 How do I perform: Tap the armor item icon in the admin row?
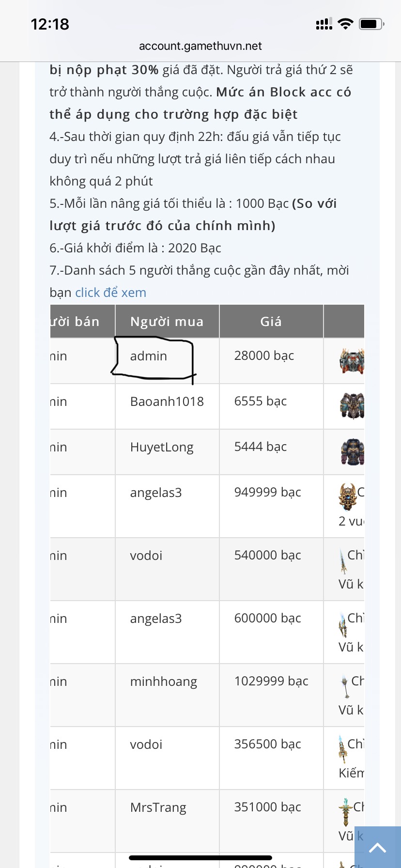point(352,361)
